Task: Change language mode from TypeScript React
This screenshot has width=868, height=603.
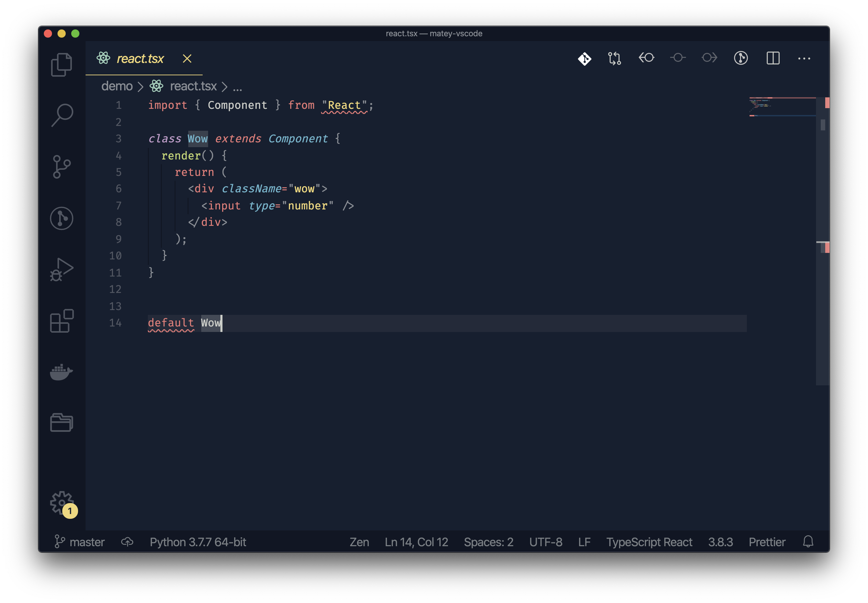Action: (x=649, y=542)
